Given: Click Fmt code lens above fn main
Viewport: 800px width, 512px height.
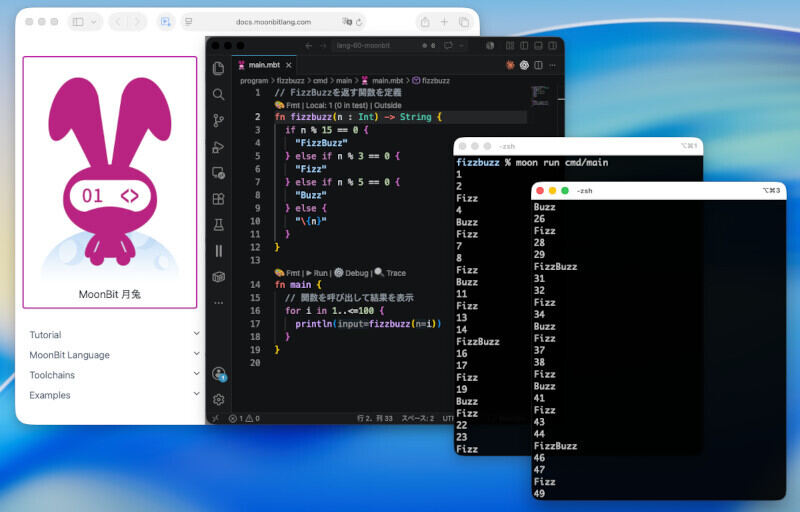Looking at the screenshot, I should tap(287, 273).
